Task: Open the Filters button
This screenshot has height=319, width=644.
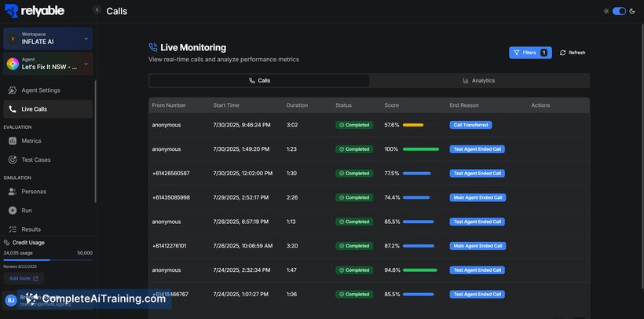Action: [530, 53]
